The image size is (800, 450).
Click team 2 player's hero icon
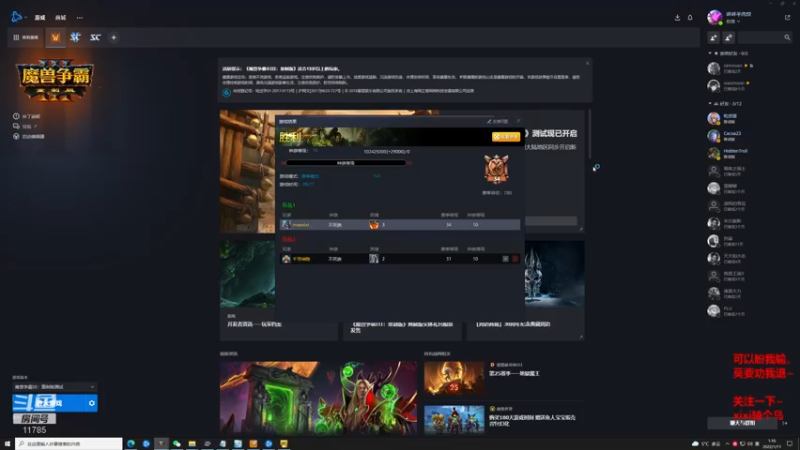click(x=374, y=259)
